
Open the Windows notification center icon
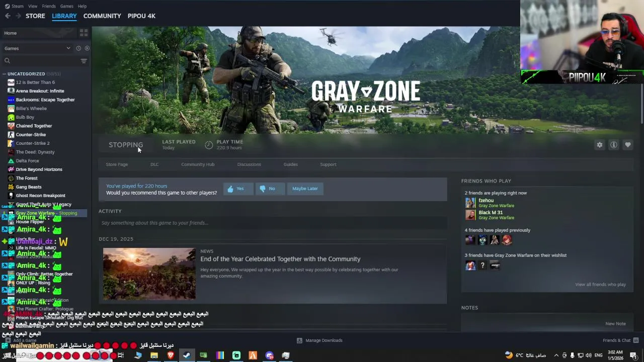633,355
